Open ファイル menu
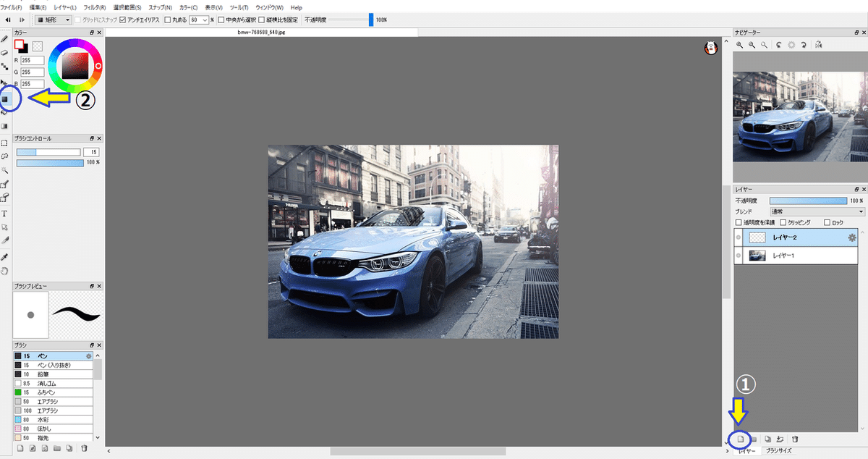 coord(11,7)
